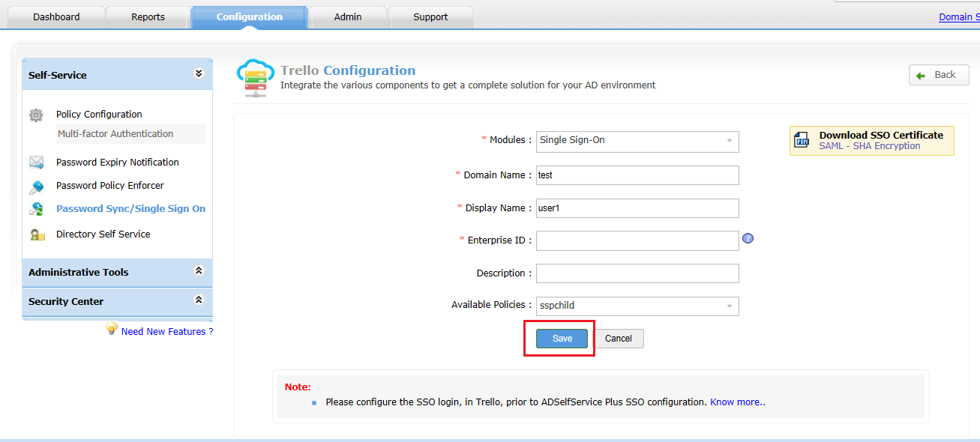
Task: Go back using the Back button
Action: click(x=939, y=75)
